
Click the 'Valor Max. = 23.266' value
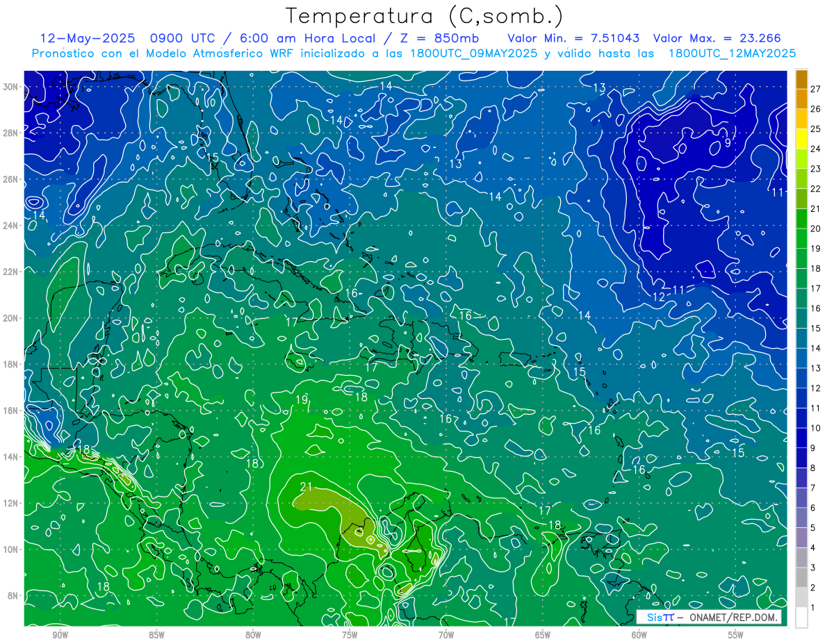[x=717, y=38]
